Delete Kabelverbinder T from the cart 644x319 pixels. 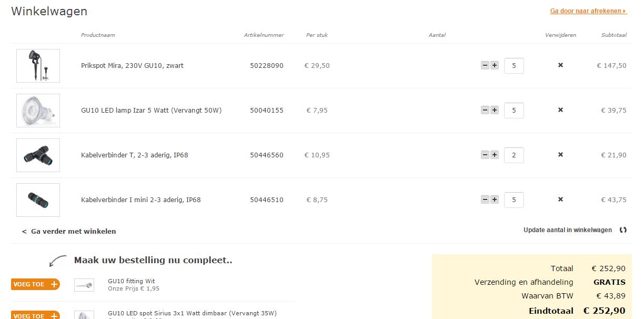(560, 155)
